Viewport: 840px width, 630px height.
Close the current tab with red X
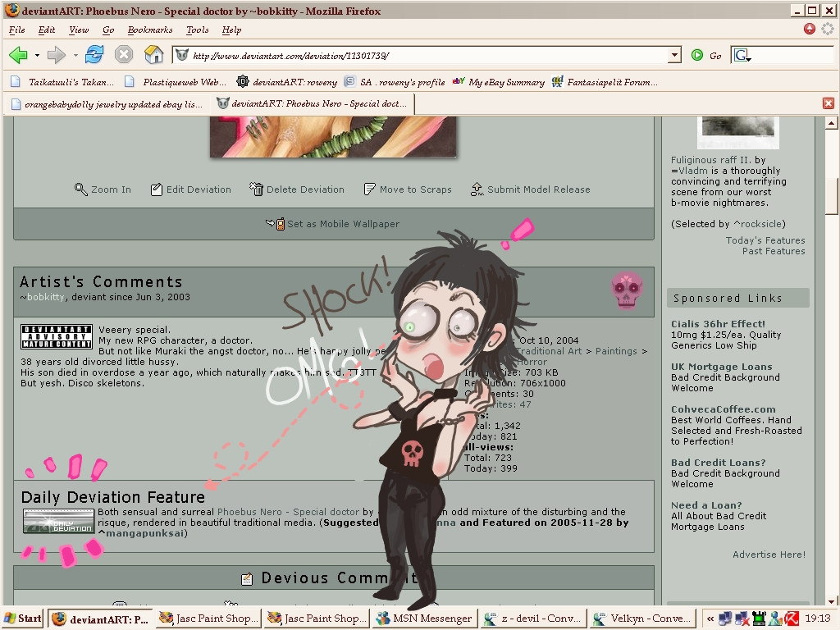pos(829,103)
